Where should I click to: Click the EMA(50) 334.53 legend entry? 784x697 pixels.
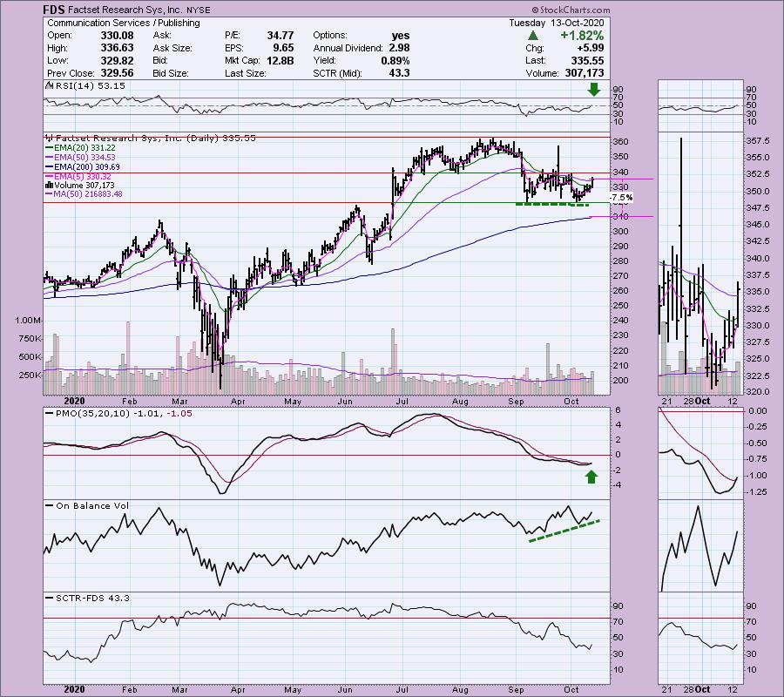point(80,157)
